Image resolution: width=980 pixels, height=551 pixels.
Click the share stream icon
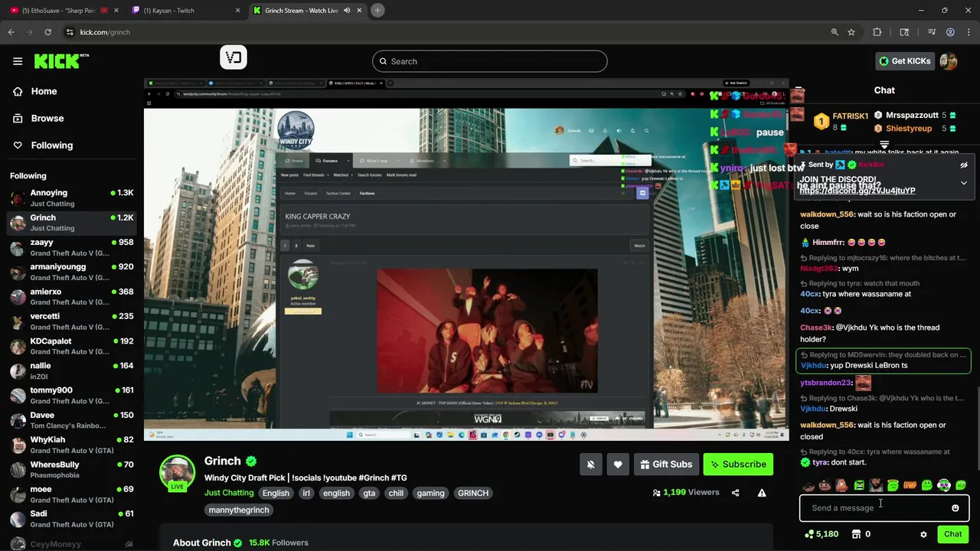pyautogui.click(x=735, y=493)
